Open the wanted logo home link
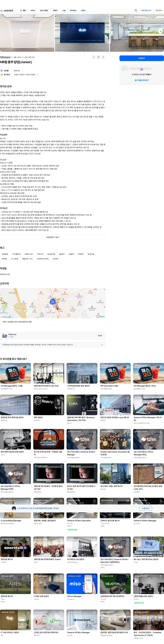Image resolution: width=164 pixels, height=644 pixels. tap(7, 11)
